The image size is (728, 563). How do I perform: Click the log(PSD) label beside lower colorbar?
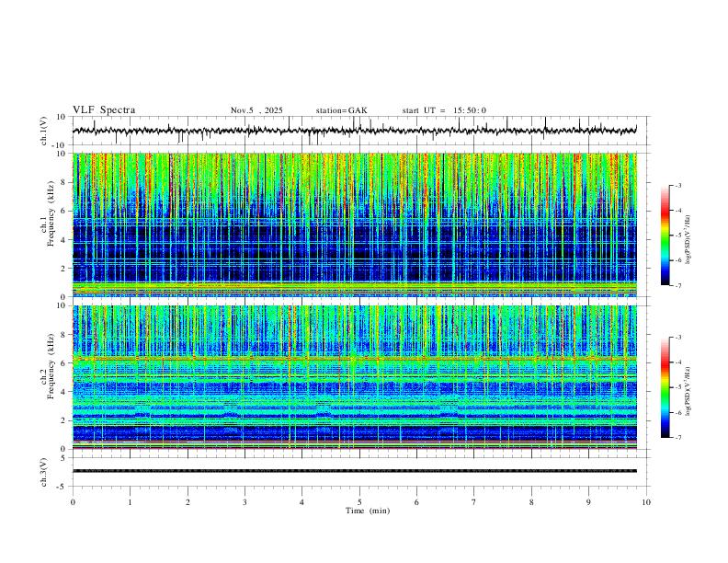[688, 391]
